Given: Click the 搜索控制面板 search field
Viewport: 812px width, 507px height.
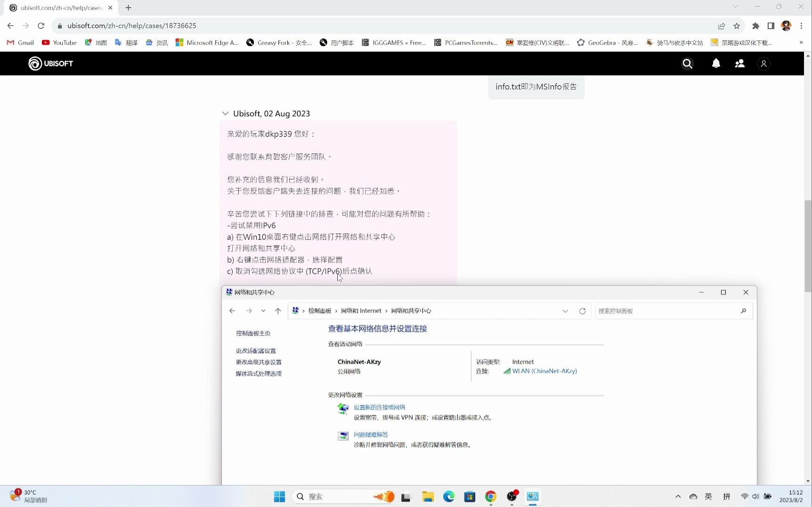Looking at the screenshot, I should click(x=674, y=311).
